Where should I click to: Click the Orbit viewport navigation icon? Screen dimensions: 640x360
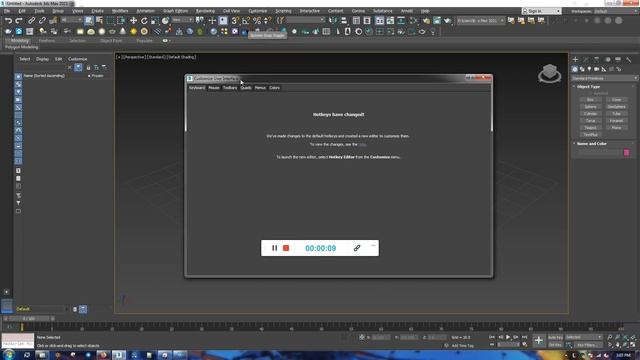625,345
